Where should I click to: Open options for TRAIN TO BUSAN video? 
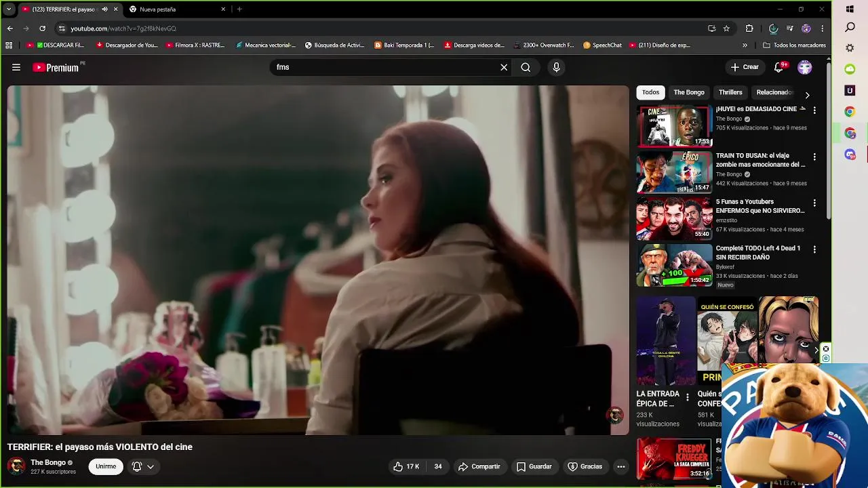tap(814, 157)
